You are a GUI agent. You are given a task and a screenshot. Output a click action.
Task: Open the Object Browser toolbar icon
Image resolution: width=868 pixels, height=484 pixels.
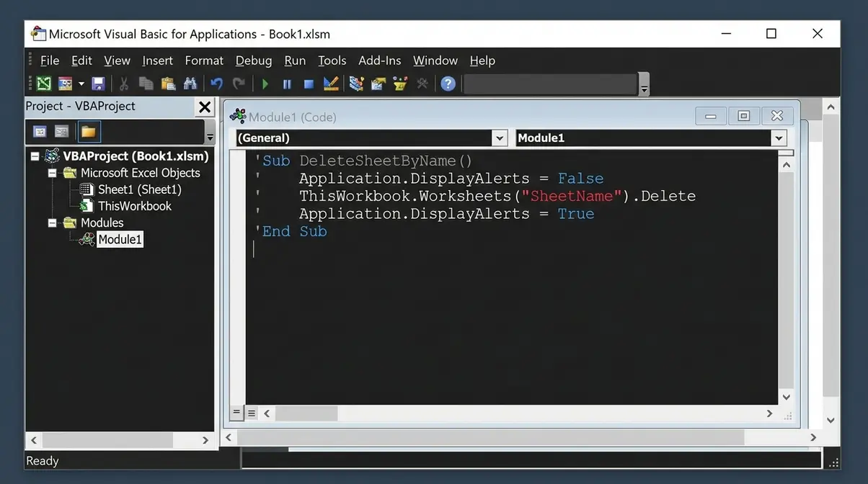(x=400, y=84)
